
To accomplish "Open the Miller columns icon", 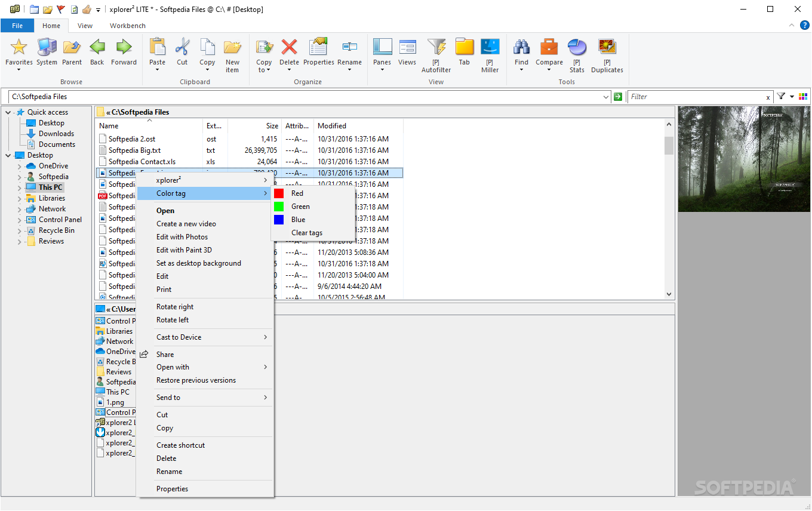I will tap(490, 47).
